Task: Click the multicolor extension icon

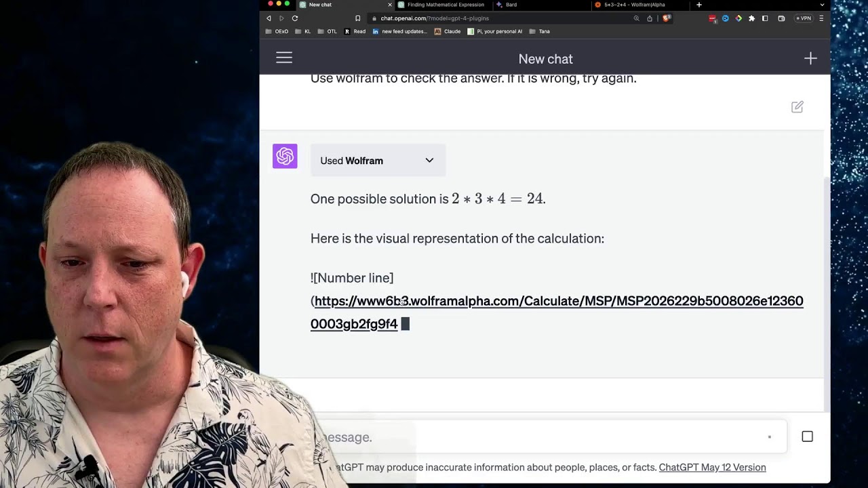Action: (x=738, y=18)
